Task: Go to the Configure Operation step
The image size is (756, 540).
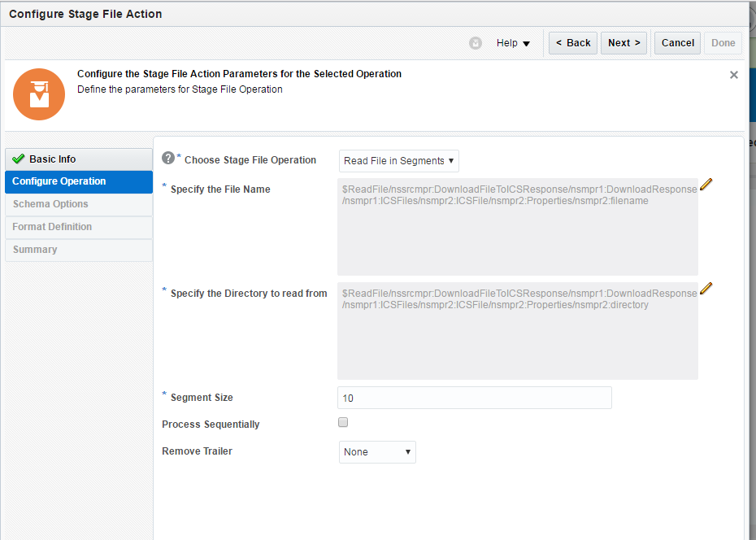Action: pos(59,181)
